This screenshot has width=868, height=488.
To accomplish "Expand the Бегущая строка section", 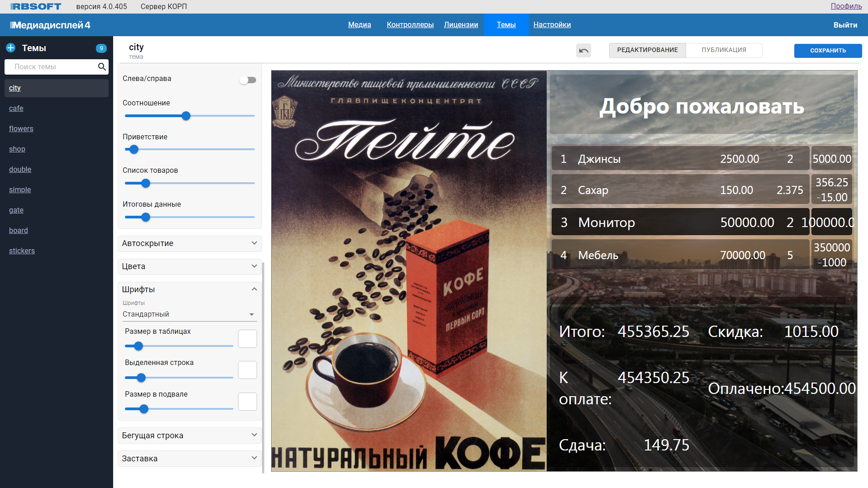I will click(x=190, y=436).
